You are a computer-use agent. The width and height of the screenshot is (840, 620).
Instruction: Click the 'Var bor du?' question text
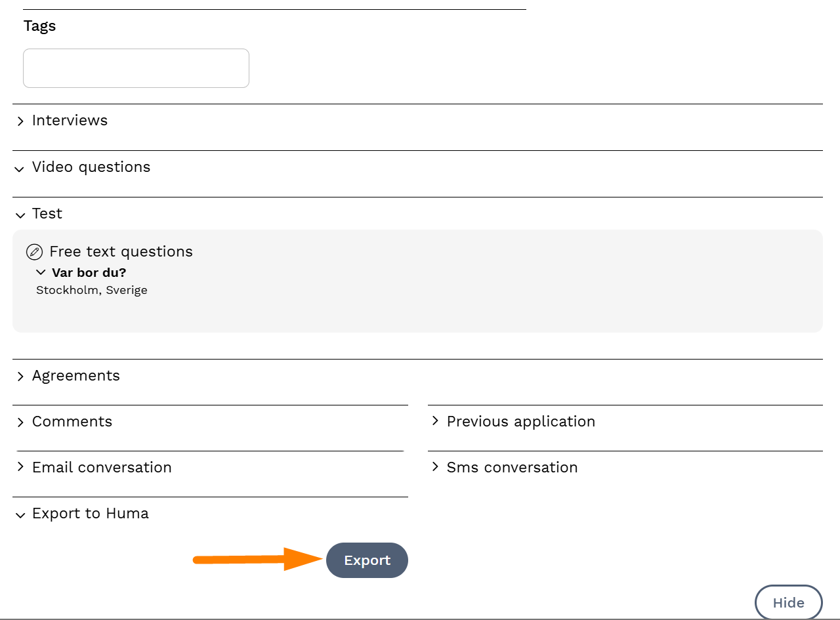pos(89,272)
